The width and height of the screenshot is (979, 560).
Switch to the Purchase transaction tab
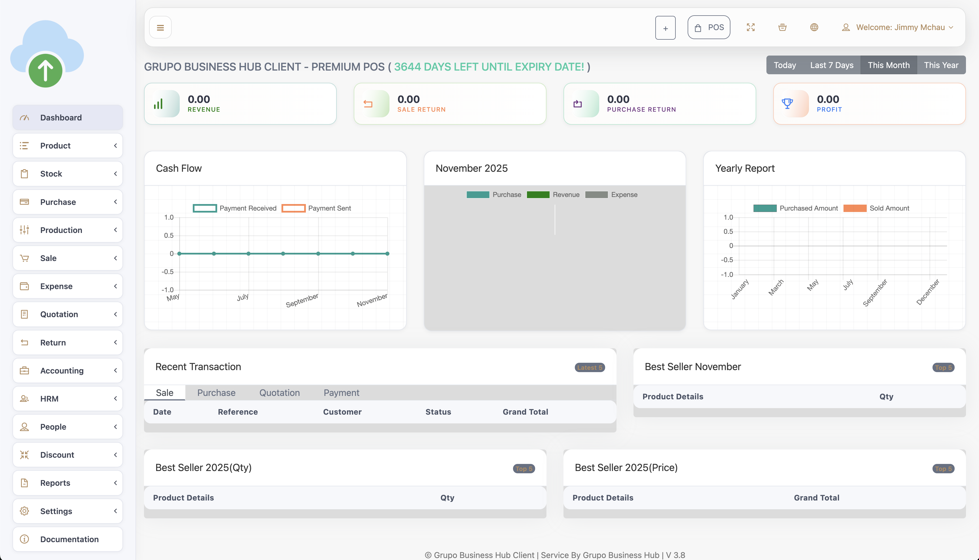[x=216, y=393]
